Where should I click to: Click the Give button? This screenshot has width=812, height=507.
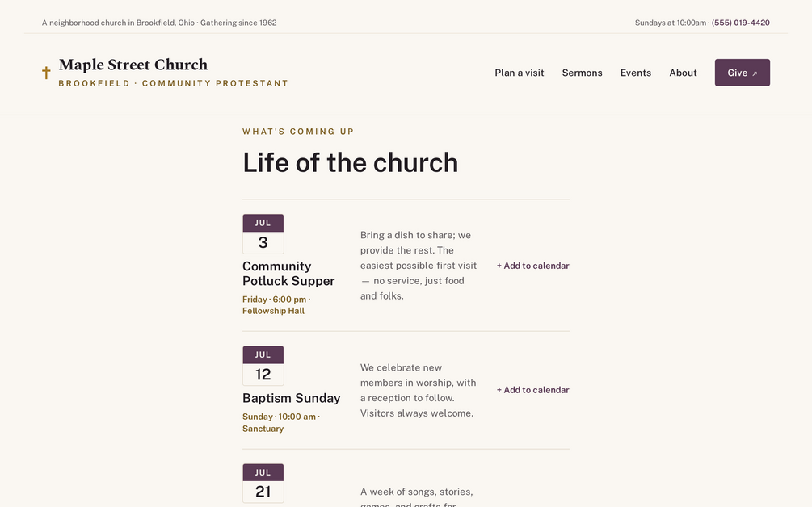(x=742, y=73)
